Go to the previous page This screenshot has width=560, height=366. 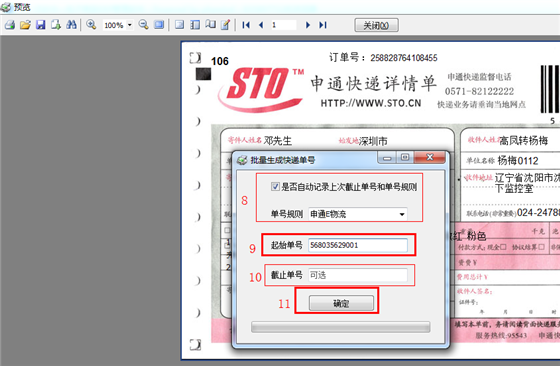point(261,25)
